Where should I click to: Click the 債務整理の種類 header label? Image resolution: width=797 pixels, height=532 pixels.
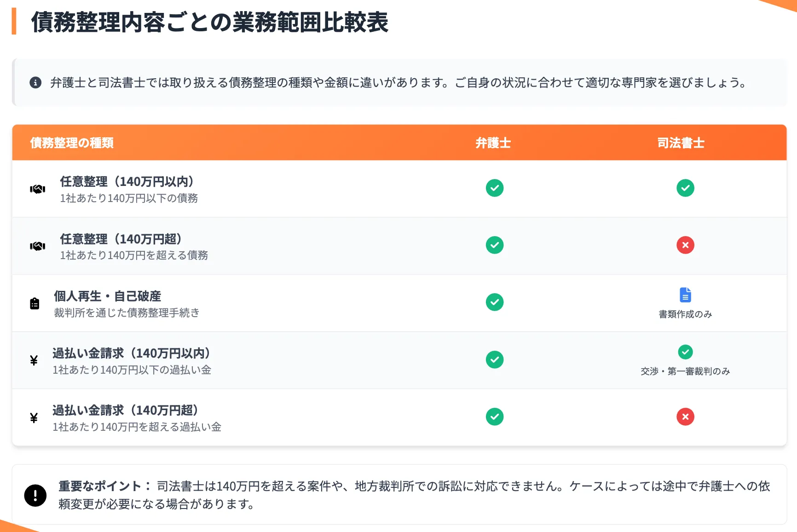point(71,143)
